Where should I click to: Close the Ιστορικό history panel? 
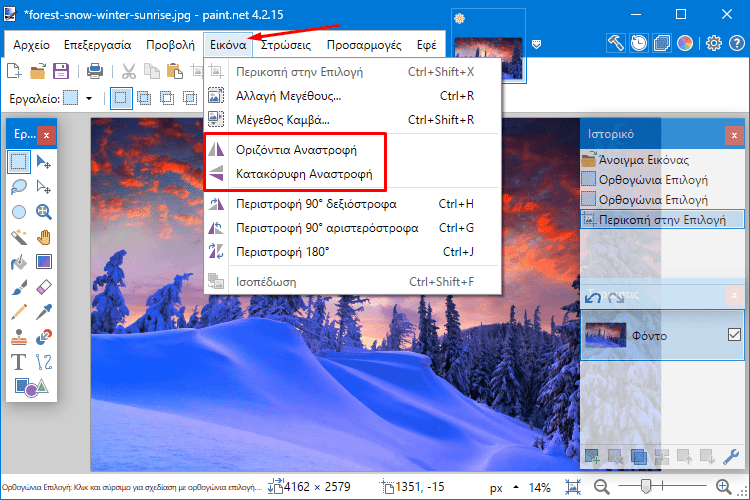tap(734, 135)
